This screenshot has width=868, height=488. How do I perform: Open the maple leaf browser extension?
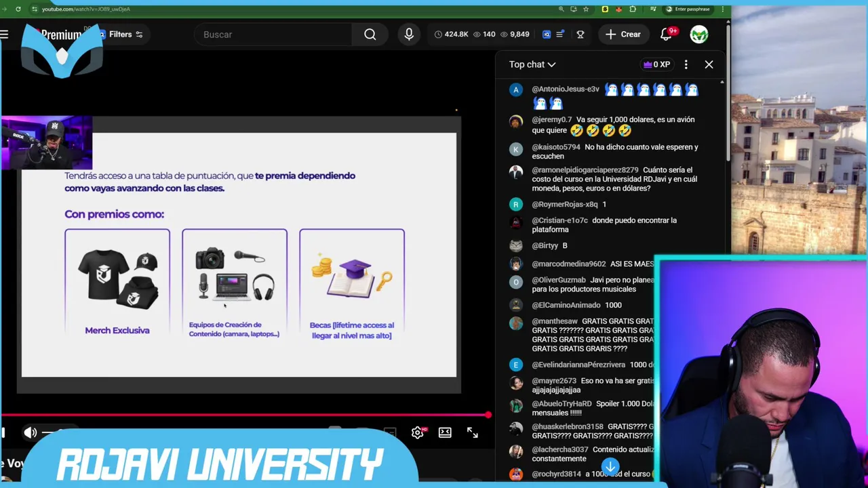pos(619,9)
